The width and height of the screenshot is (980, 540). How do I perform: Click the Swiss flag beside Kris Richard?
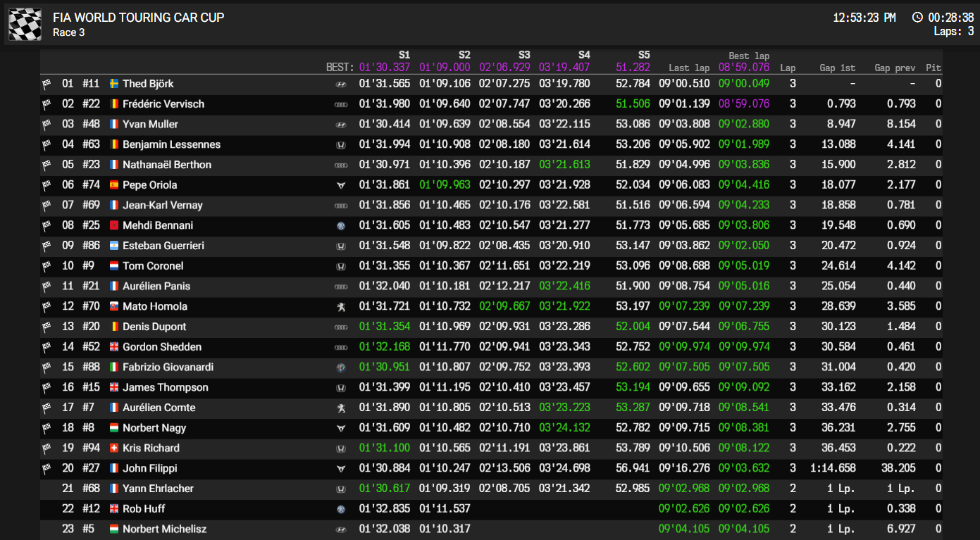point(114,448)
